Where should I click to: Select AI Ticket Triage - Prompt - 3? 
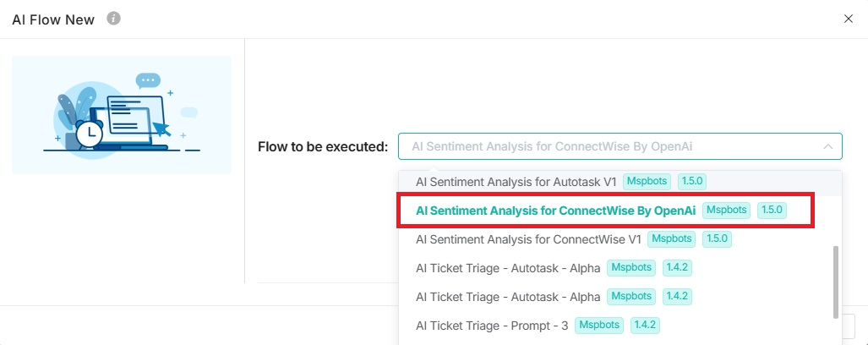click(492, 325)
